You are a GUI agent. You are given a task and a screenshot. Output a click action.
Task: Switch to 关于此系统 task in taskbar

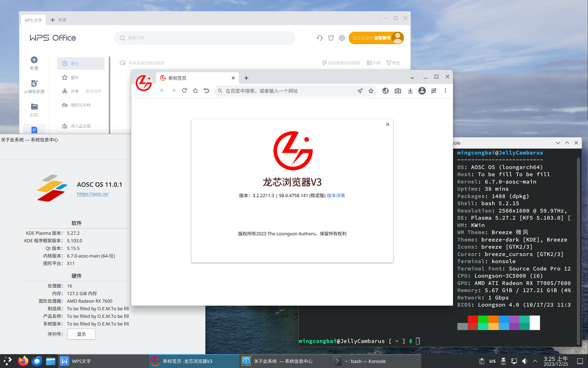(285, 361)
